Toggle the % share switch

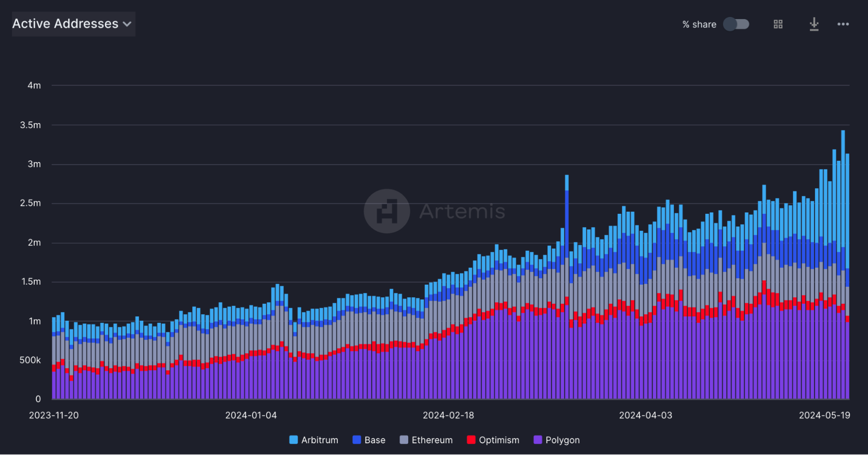[x=736, y=24]
